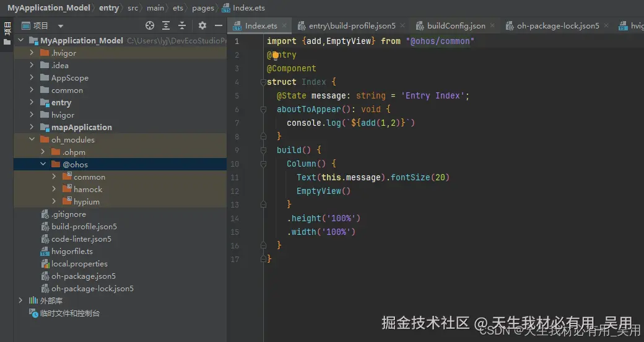Hide the project panel with minus icon
The width and height of the screenshot is (644, 342).
pyautogui.click(x=219, y=25)
